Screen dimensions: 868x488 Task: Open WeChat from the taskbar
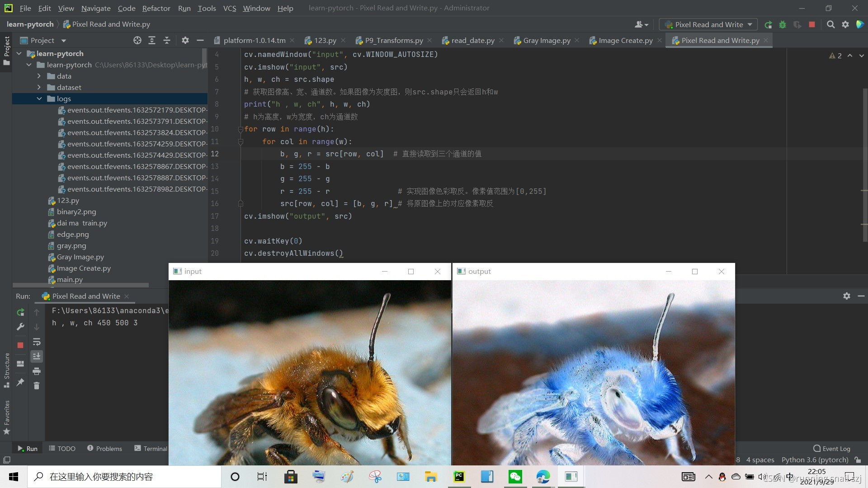[515, 477]
